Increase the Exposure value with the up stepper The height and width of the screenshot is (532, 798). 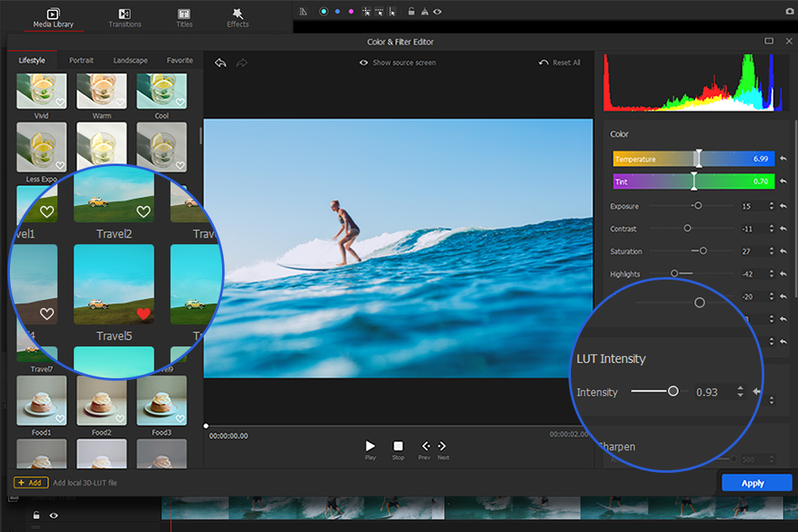tap(772, 202)
